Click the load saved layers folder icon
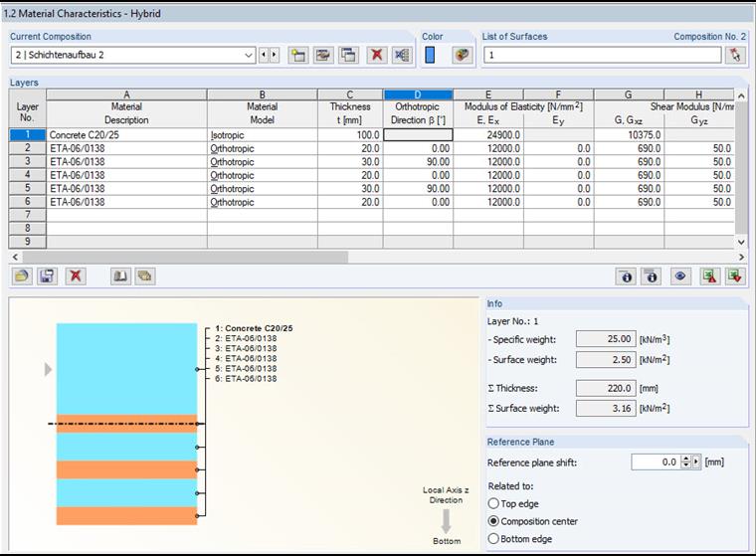The height and width of the screenshot is (556, 756). (22, 277)
